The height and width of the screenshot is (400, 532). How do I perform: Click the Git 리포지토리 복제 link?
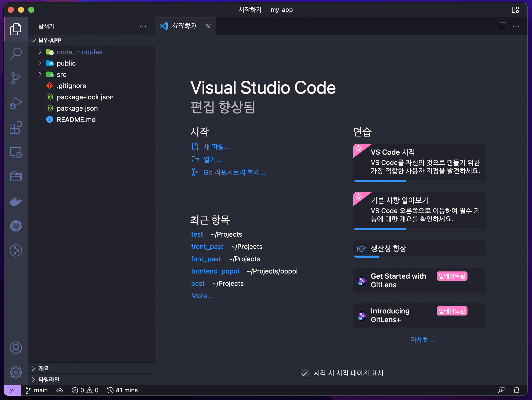pos(234,172)
